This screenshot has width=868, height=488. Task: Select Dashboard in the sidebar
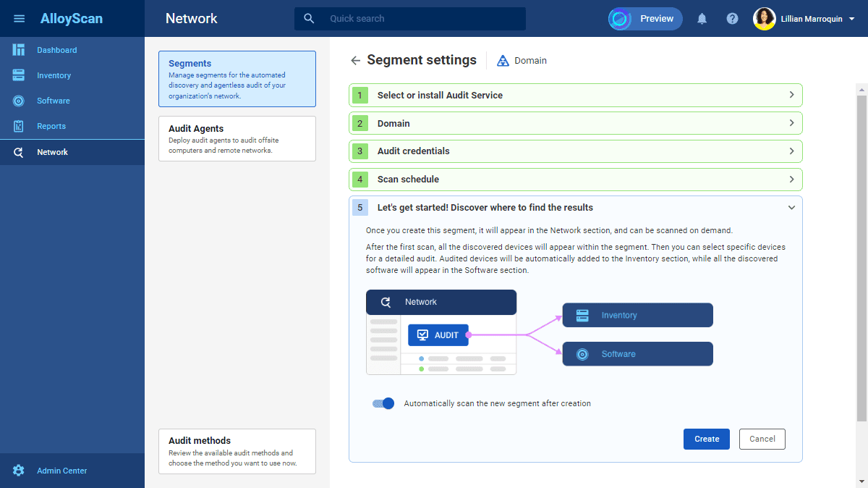tap(72, 50)
